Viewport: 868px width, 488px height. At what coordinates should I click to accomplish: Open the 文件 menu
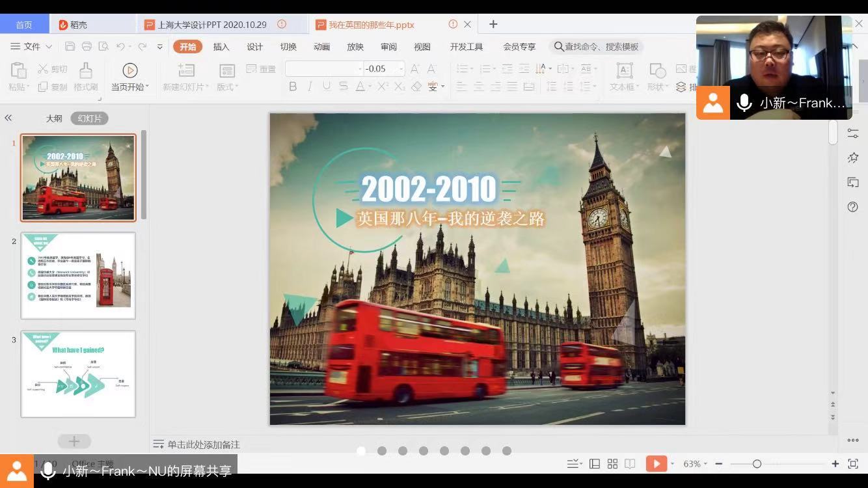click(31, 47)
